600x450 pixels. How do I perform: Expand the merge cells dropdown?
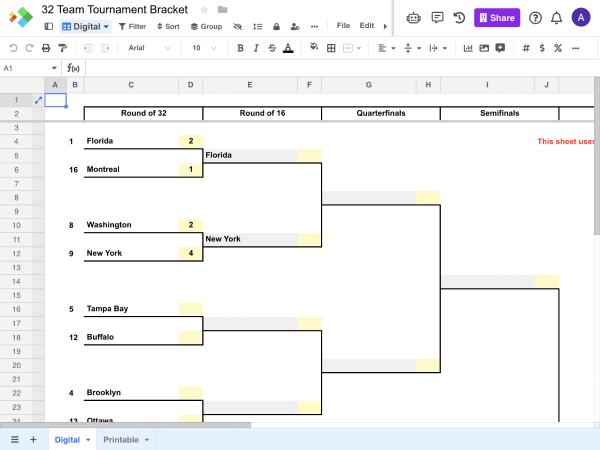coord(359,48)
